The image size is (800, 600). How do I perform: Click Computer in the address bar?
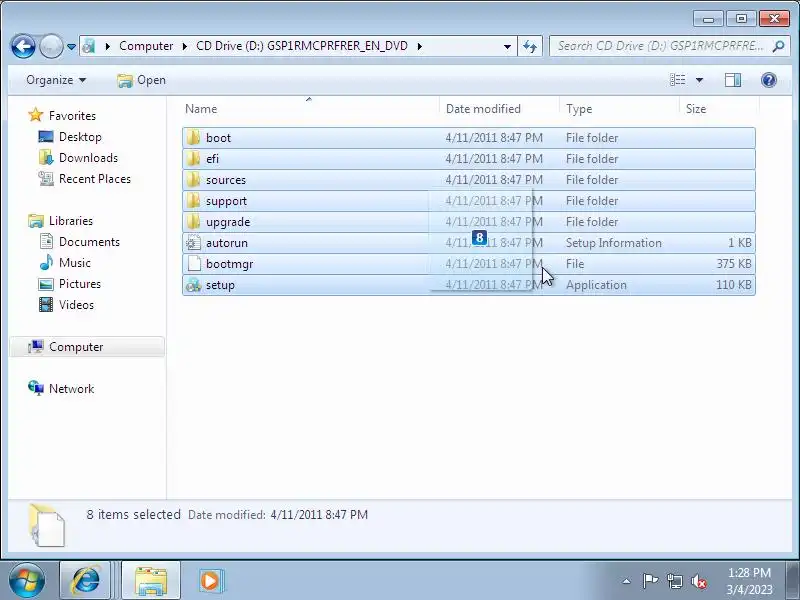(x=146, y=46)
